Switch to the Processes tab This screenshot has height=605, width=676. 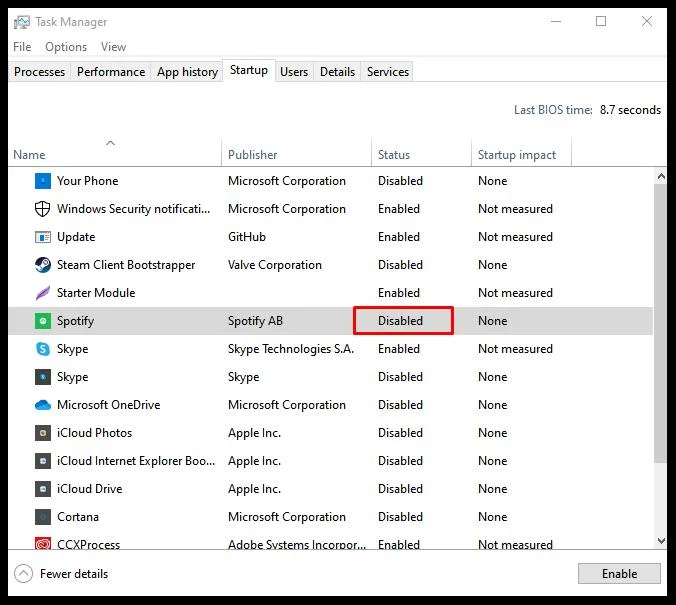click(x=39, y=72)
